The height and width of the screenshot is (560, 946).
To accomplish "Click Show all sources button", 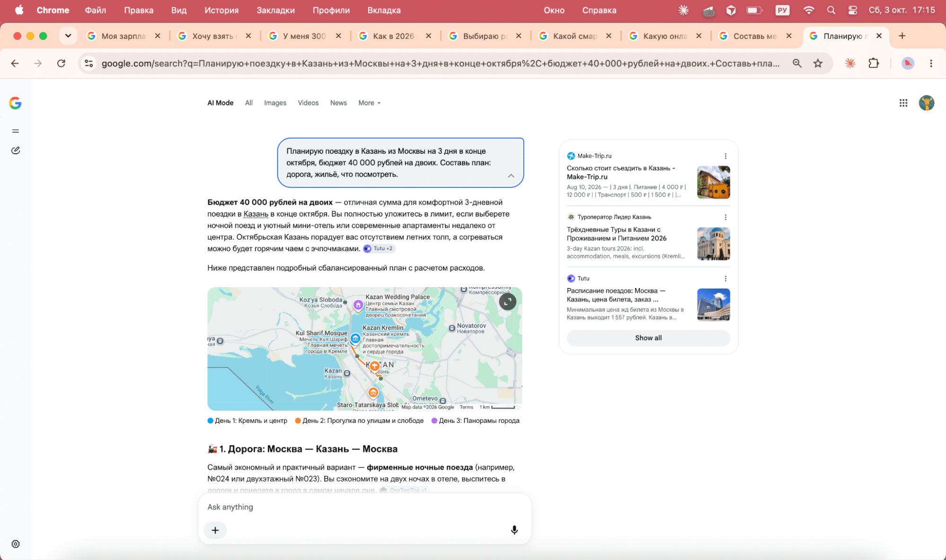I will click(x=648, y=338).
